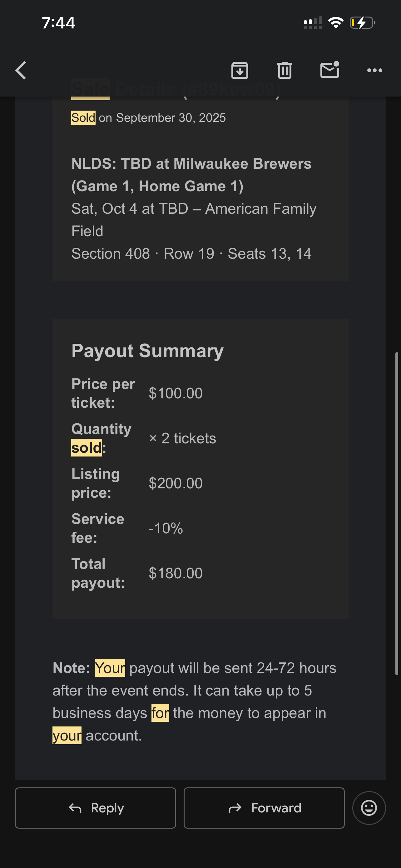Tap the $180.00 total payout amount
Screen dimensions: 401x868
tap(176, 573)
